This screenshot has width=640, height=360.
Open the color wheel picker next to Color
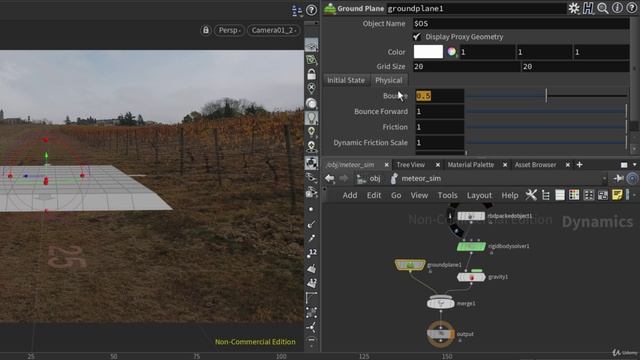(451, 52)
